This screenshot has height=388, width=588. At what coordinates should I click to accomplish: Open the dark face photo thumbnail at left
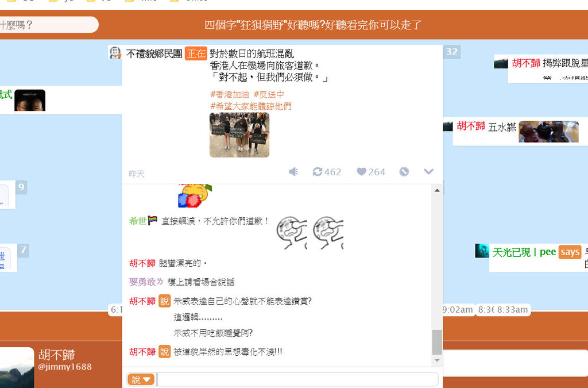[30, 100]
